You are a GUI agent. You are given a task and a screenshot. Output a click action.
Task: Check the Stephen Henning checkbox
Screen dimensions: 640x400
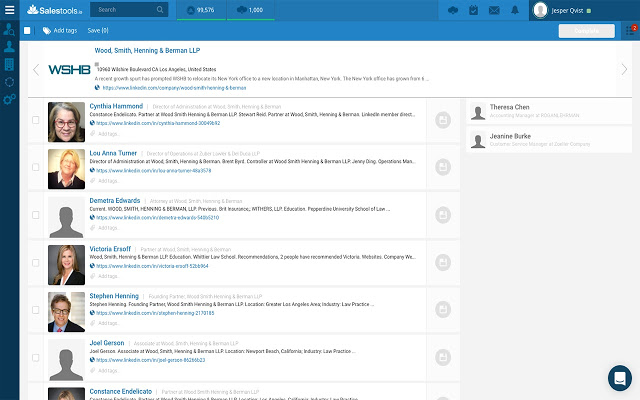[x=36, y=310]
